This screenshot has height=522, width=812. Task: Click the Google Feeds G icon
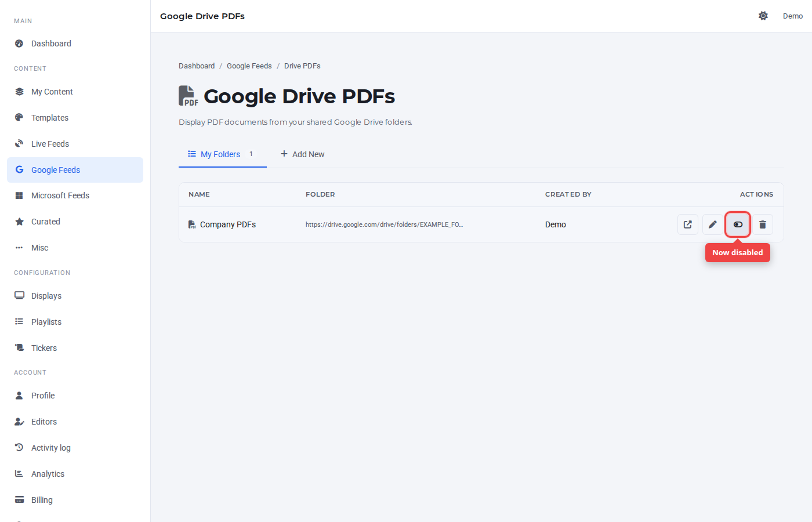click(x=19, y=170)
